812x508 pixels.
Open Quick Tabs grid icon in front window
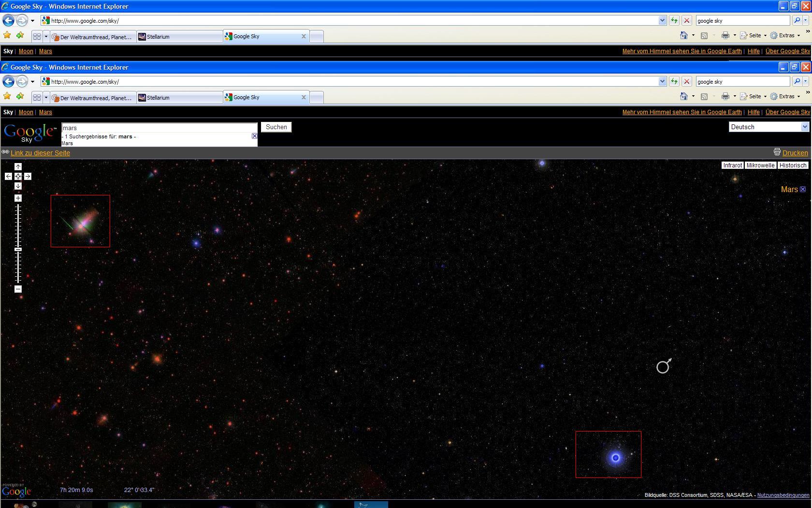37,97
